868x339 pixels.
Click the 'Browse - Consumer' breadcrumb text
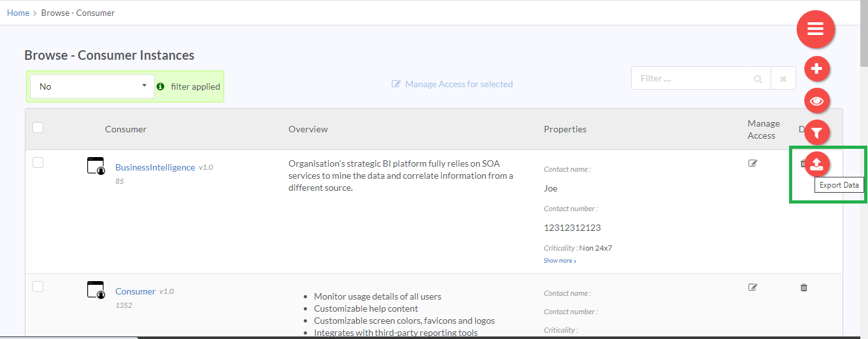(x=78, y=13)
